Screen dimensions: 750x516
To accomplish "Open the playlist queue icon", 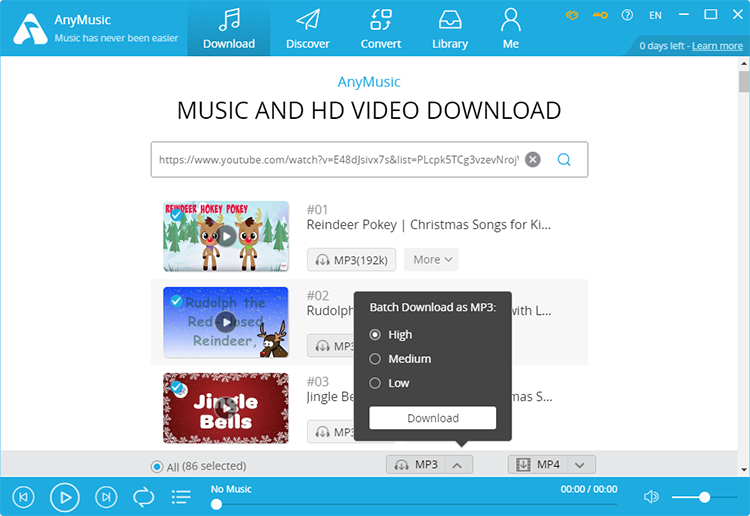I will tap(181, 497).
